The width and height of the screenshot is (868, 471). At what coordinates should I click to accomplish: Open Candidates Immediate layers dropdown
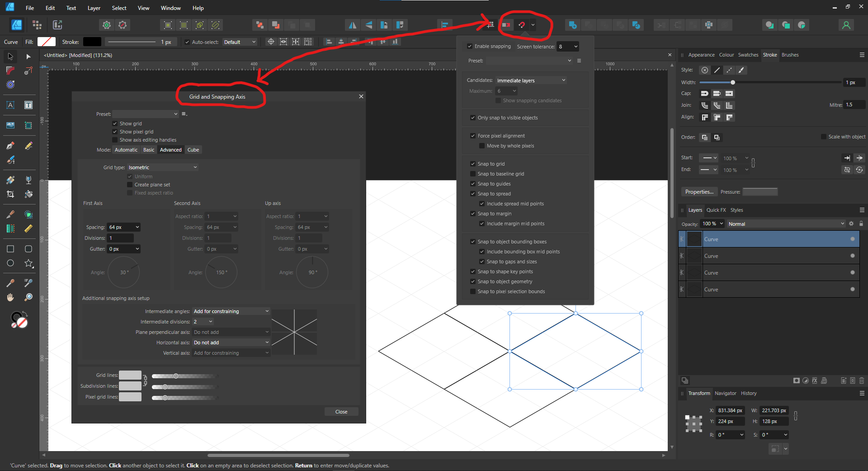(531, 81)
